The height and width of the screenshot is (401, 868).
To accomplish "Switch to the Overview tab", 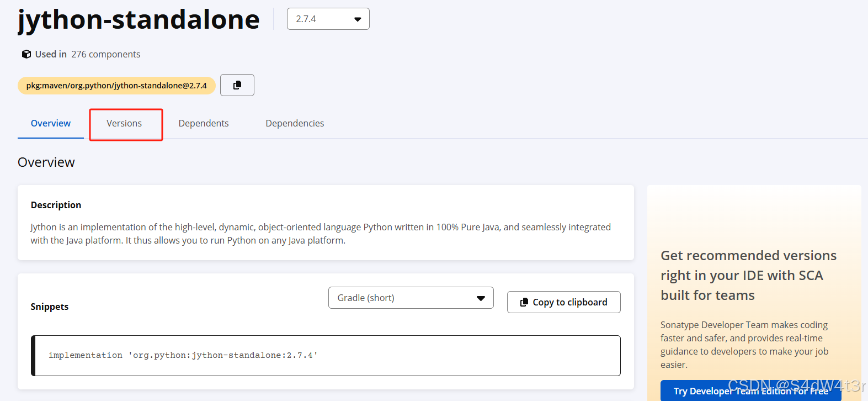I will tap(51, 123).
